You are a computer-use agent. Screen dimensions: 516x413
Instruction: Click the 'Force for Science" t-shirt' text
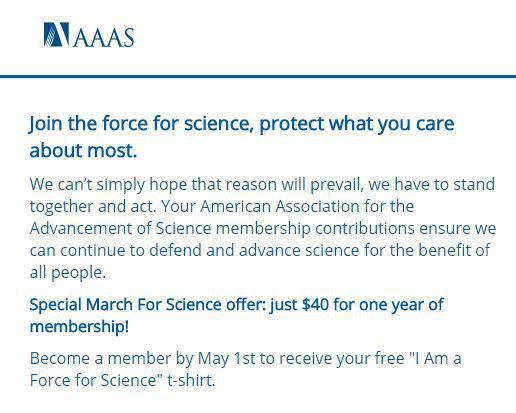coord(122,380)
